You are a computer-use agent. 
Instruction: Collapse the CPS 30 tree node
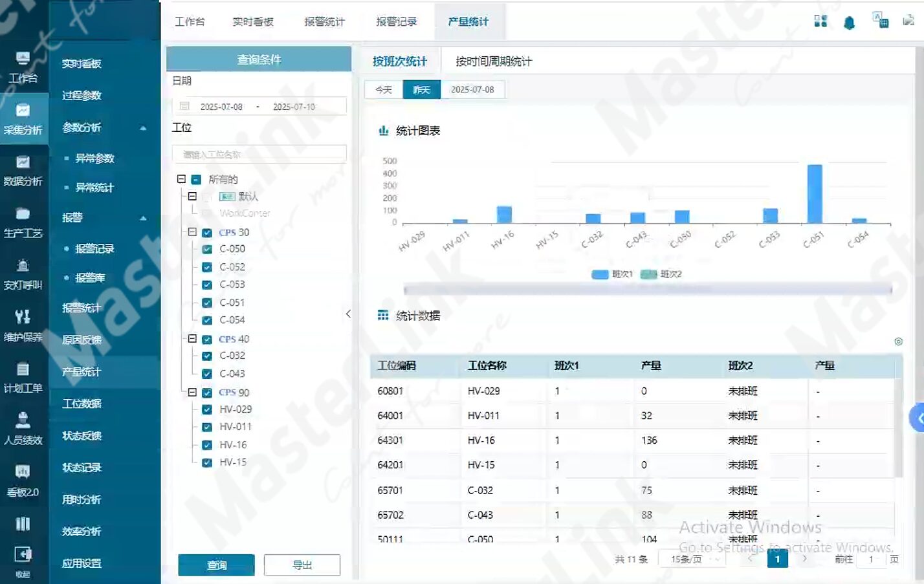coord(192,232)
